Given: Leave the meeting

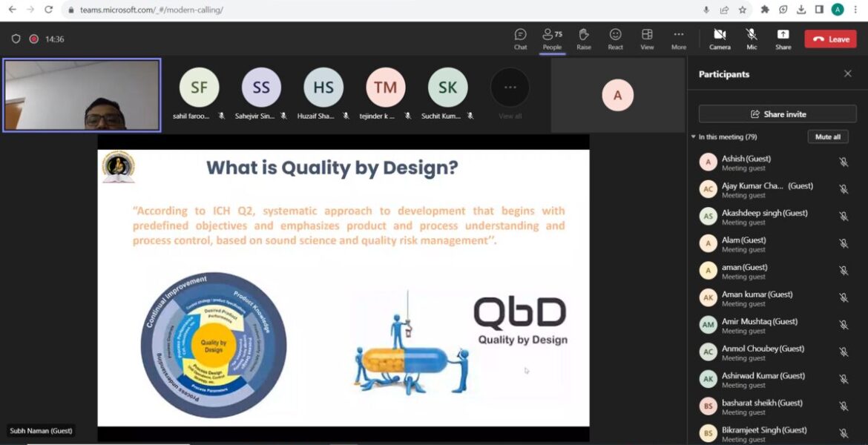Looking at the screenshot, I should (830, 39).
